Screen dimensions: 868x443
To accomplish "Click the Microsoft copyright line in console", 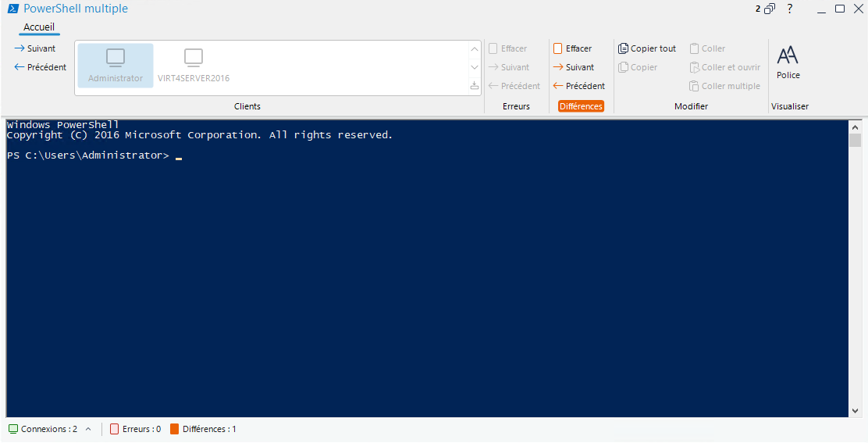I will click(x=199, y=136).
